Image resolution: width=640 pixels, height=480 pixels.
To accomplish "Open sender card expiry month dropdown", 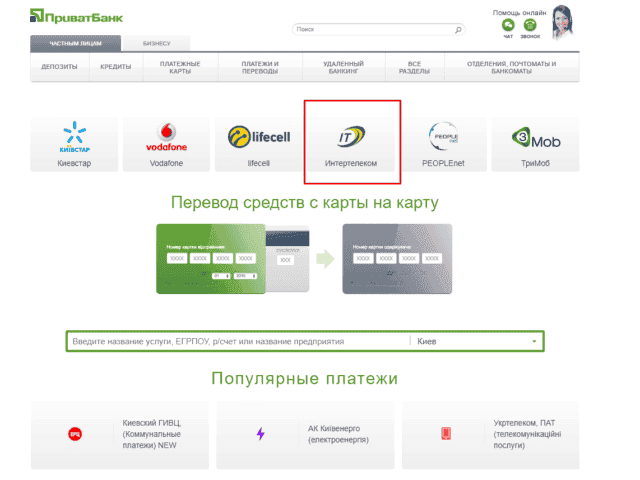I will pyautogui.click(x=221, y=276).
